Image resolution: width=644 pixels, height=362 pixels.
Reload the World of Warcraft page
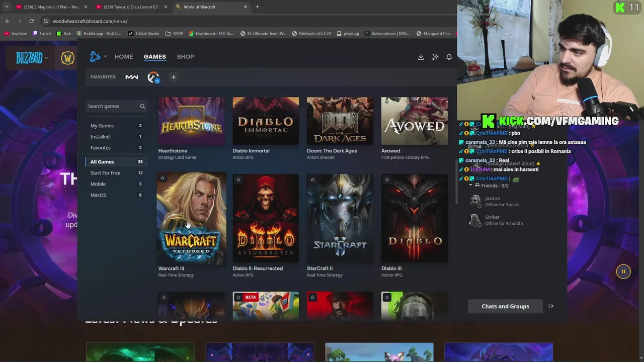point(31,21)
